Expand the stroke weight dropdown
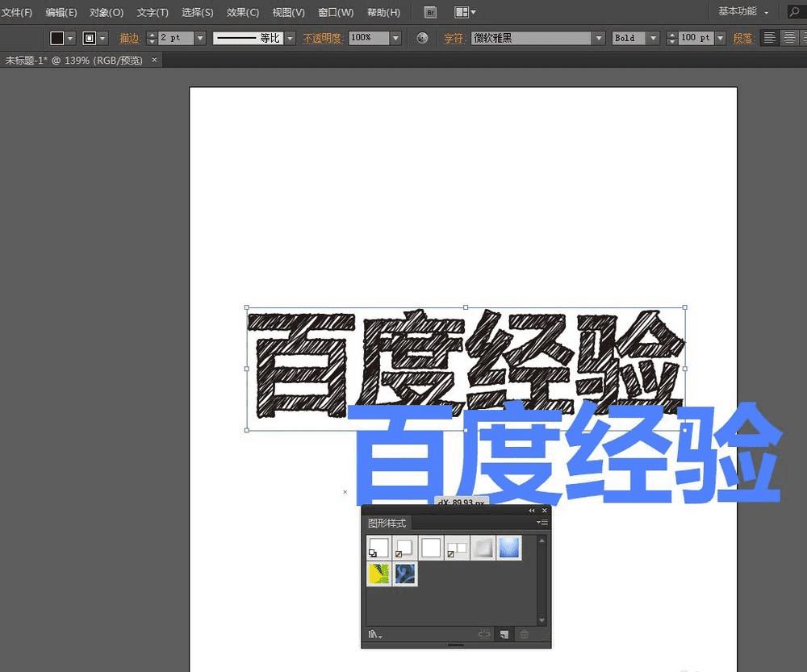 [200, 38]
